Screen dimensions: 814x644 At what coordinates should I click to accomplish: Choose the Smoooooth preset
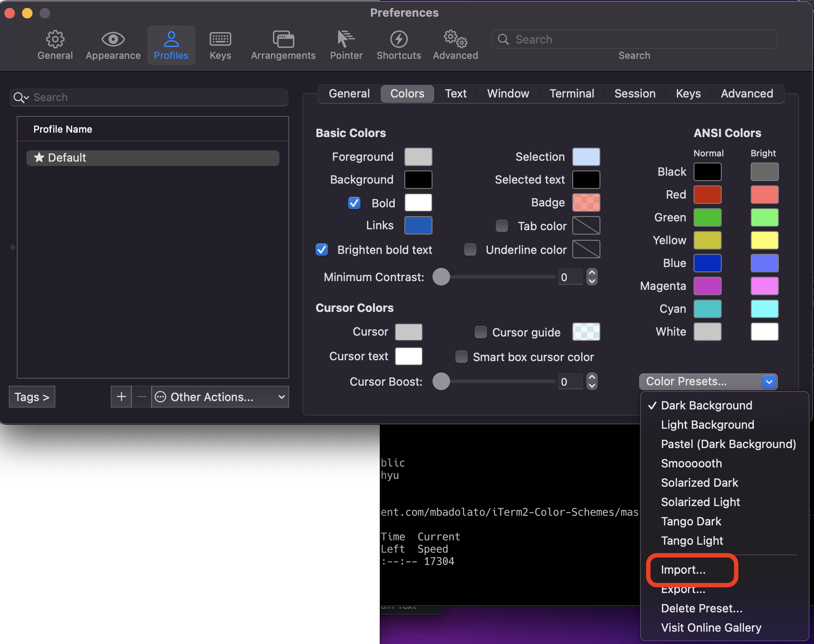point(724,463)
